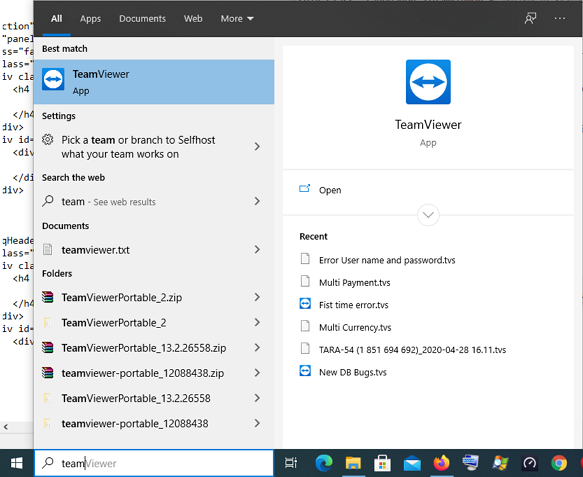
Task: Expand the Pick a team setting arrow
Action: pyautogui.click(x=257, y=146)
